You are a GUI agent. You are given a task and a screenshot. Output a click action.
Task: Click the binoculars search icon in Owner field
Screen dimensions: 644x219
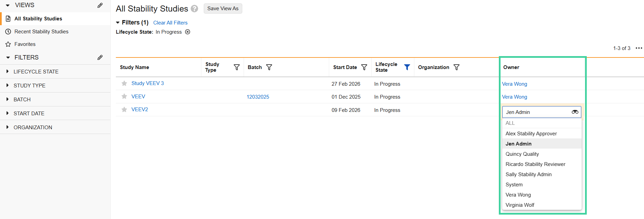point(575,112)
